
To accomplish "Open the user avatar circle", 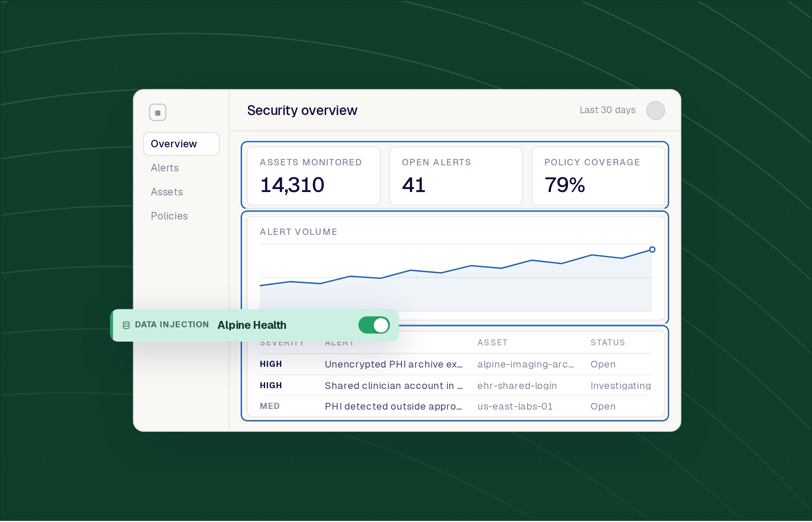I will (655, 110).
